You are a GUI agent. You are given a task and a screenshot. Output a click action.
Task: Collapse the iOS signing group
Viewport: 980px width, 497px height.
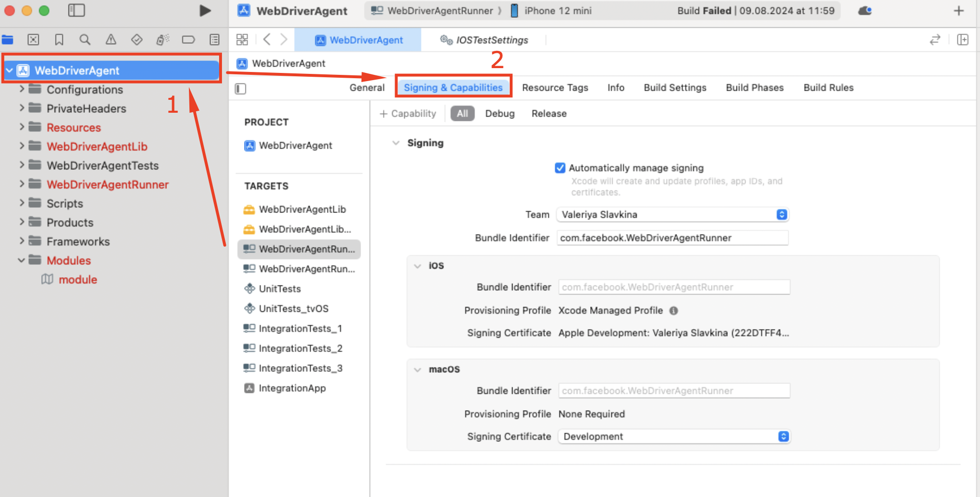(x=418, y=266)
